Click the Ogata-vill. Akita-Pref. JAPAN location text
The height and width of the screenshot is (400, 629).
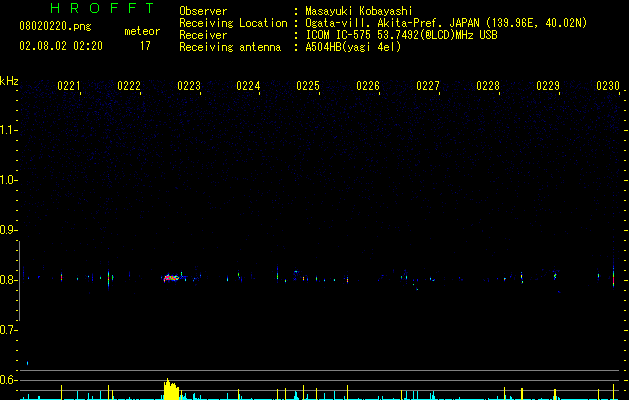point(446,23)
